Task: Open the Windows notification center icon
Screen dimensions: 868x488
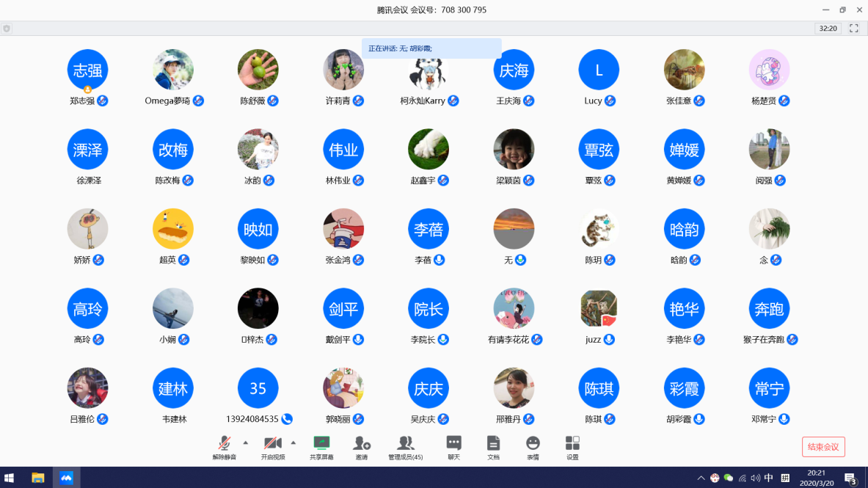Action: coord(850,478)
